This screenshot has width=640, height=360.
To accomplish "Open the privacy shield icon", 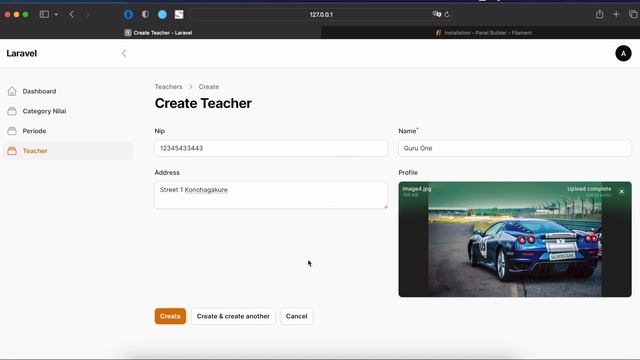I will (x=145, y=14).
